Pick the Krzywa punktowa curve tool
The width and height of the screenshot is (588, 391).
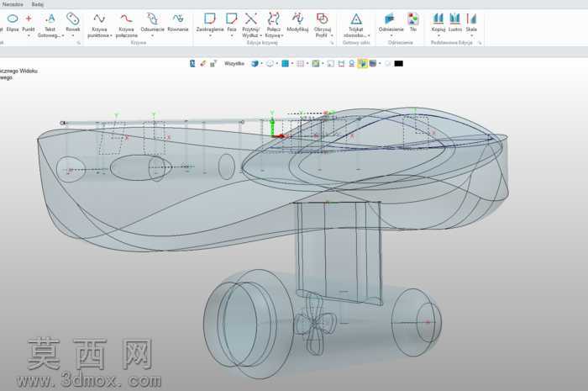tap(99, 25)
